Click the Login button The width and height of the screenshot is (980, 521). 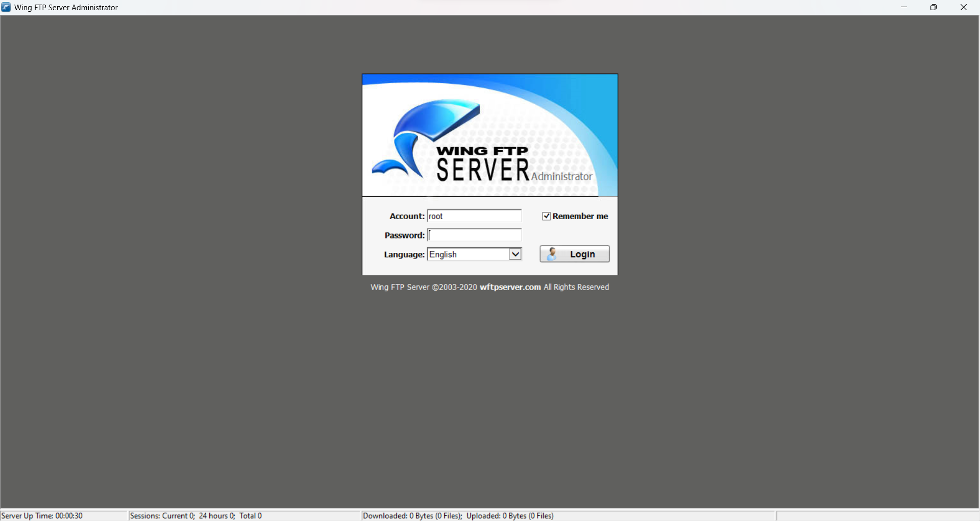point(575,254)
